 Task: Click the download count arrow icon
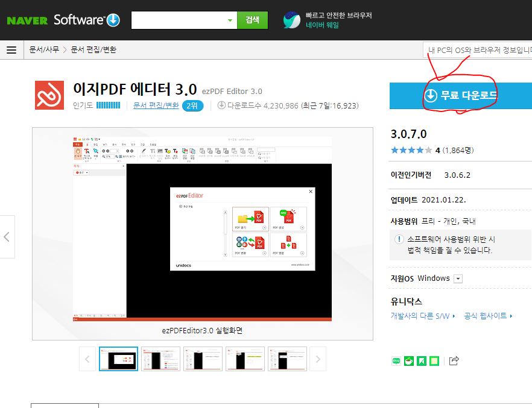tap(221, 105)
